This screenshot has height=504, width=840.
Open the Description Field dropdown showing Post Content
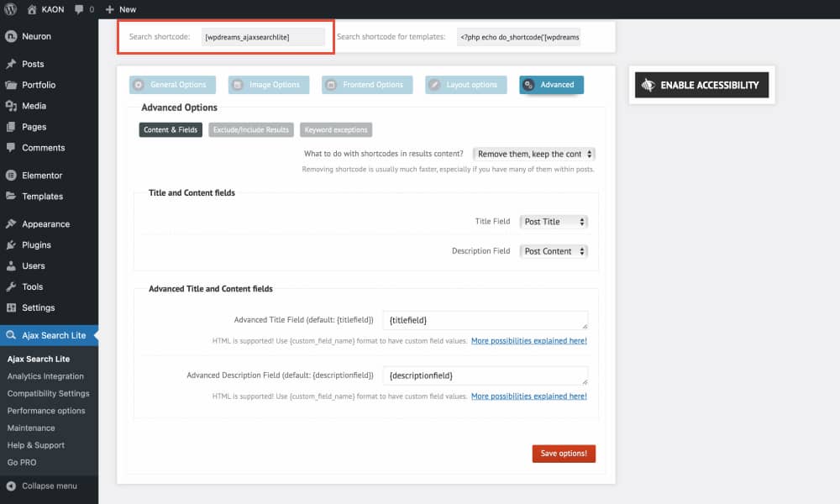click(554, 250)
